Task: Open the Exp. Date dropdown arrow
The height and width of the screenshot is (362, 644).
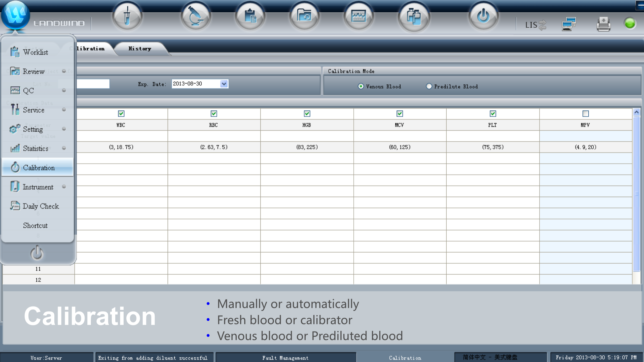Action: point(224,84)
